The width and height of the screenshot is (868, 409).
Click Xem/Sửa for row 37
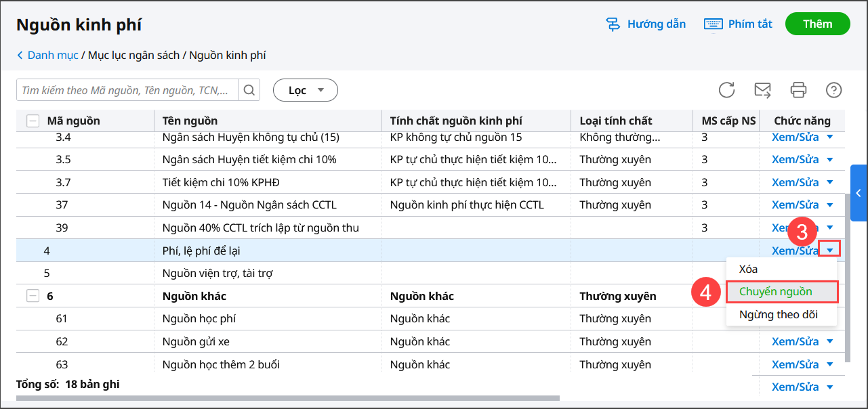pos(795,205)
